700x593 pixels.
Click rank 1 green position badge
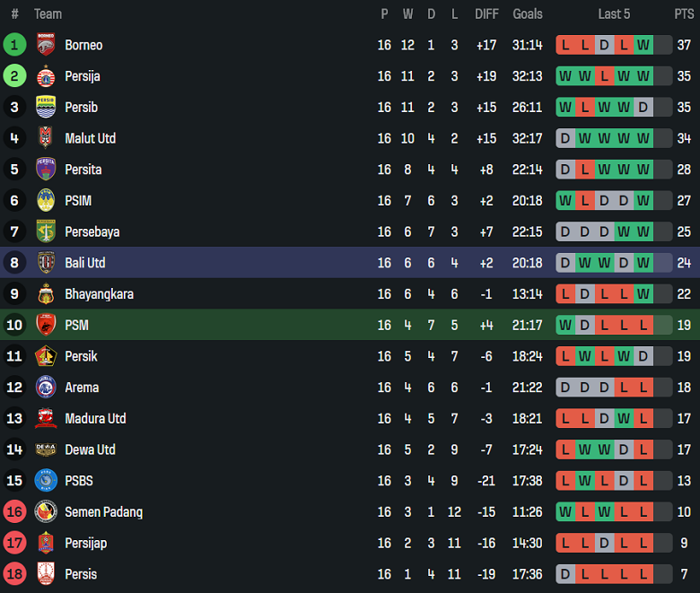point(14,45)
